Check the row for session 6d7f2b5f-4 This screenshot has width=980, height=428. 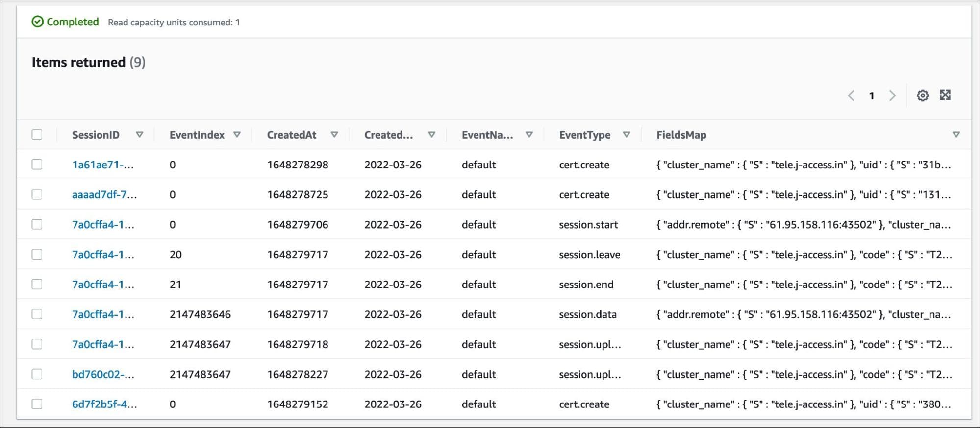37,404
